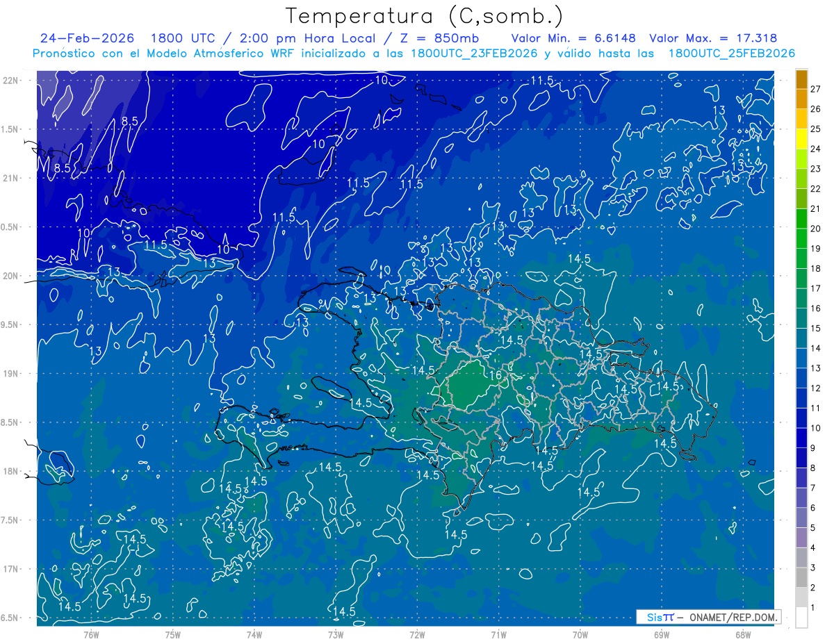Click the "Valor Min. = 6.6148" readout
834x644 pixels.
coord(573,38)
